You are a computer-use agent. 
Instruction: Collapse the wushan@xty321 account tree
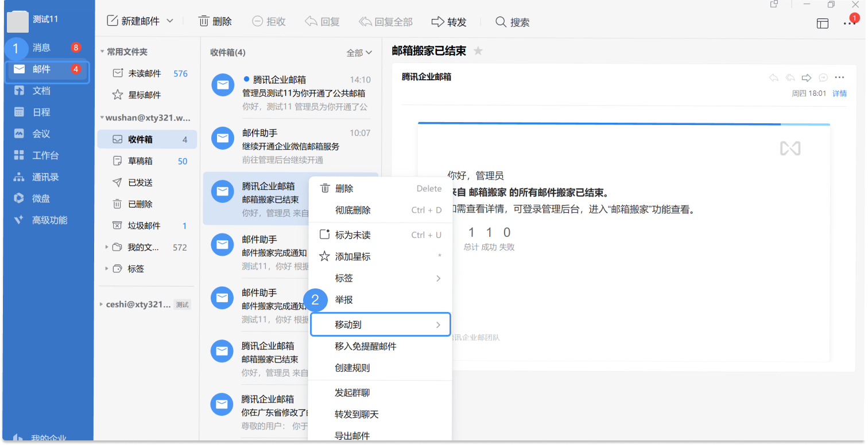(102, 118)
